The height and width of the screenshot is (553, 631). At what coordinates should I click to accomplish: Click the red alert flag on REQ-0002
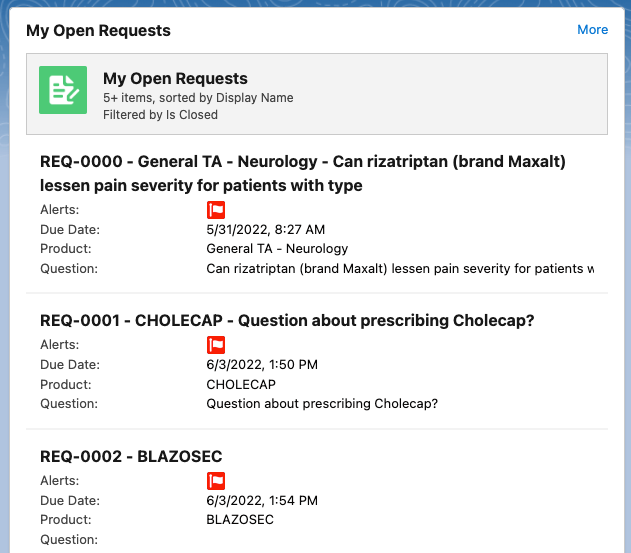click(216, 481)
